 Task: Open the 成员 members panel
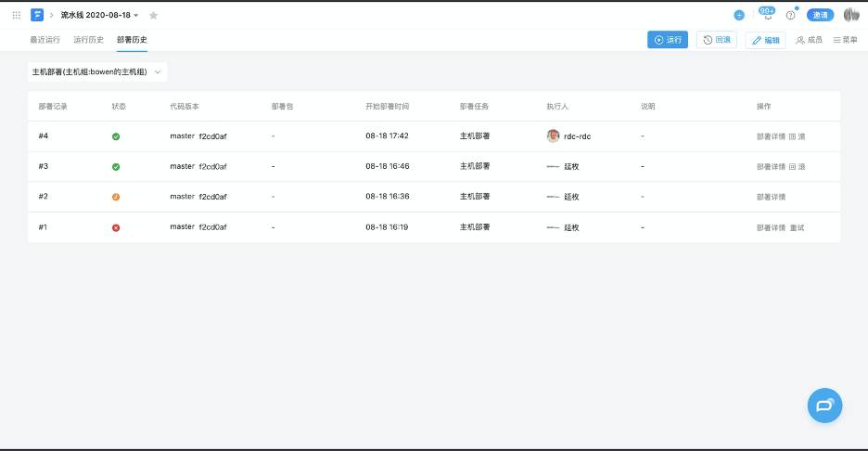coord(809,40)
